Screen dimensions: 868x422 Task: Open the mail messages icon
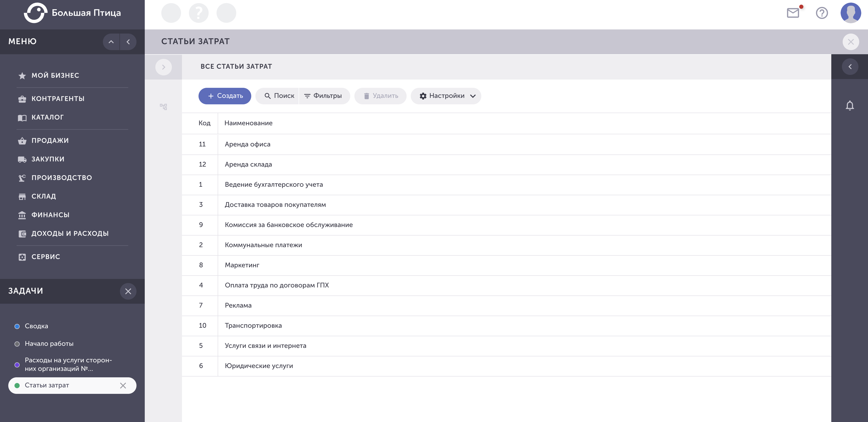click(793, 13)
